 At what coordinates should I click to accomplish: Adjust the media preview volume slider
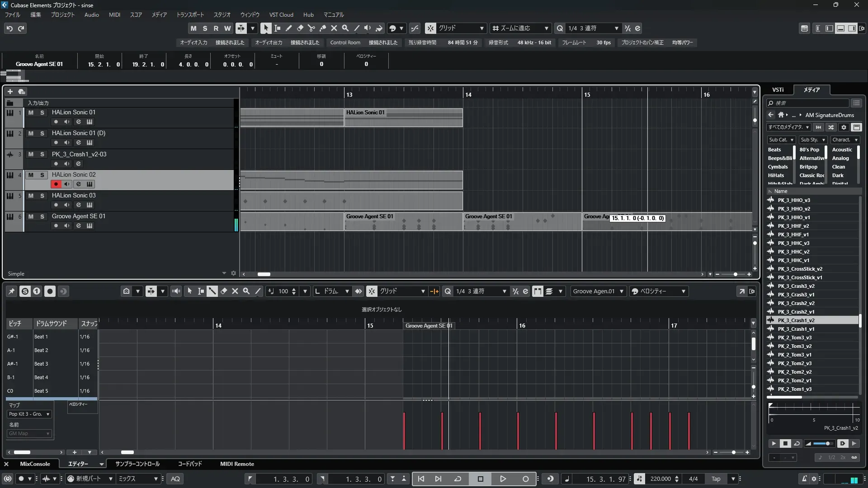[827, 444]
